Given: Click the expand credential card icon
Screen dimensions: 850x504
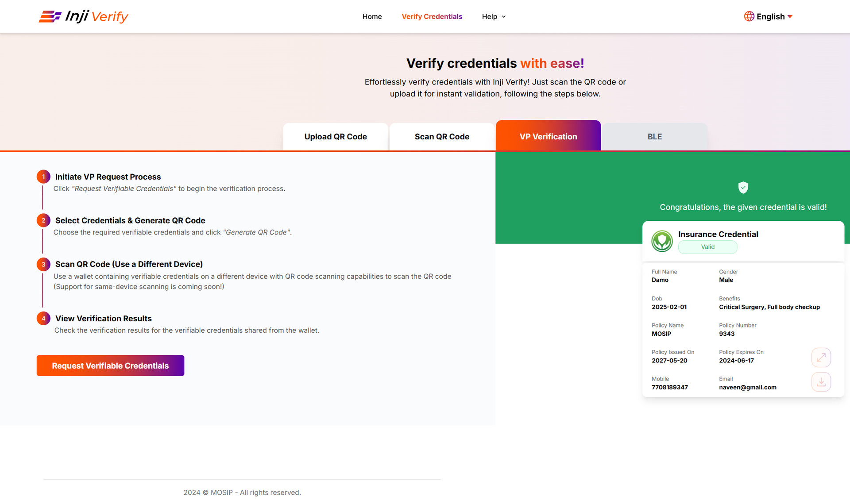Looking at the screenshot, I should tap(821, 357).
